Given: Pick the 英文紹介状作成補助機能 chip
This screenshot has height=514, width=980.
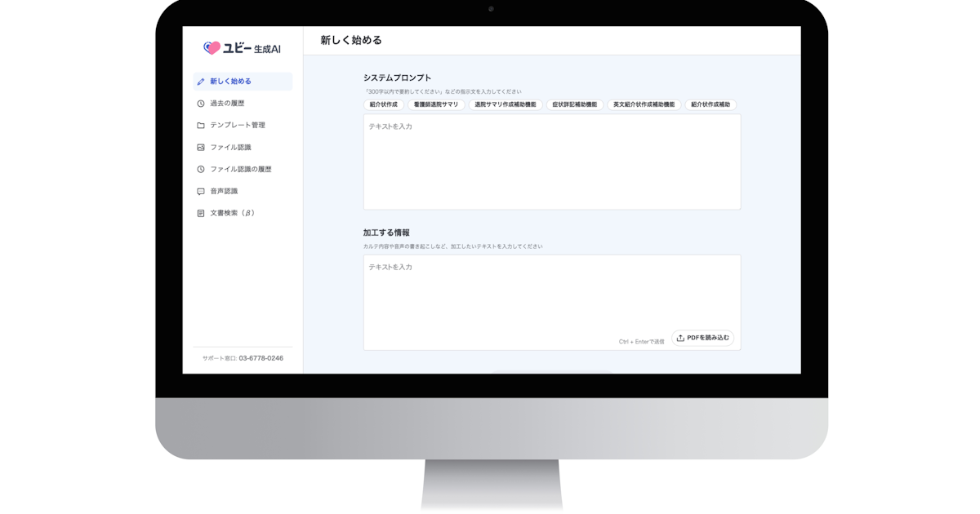Looking at the screenshot, I should pyautogui.click(x=644, y=105).
